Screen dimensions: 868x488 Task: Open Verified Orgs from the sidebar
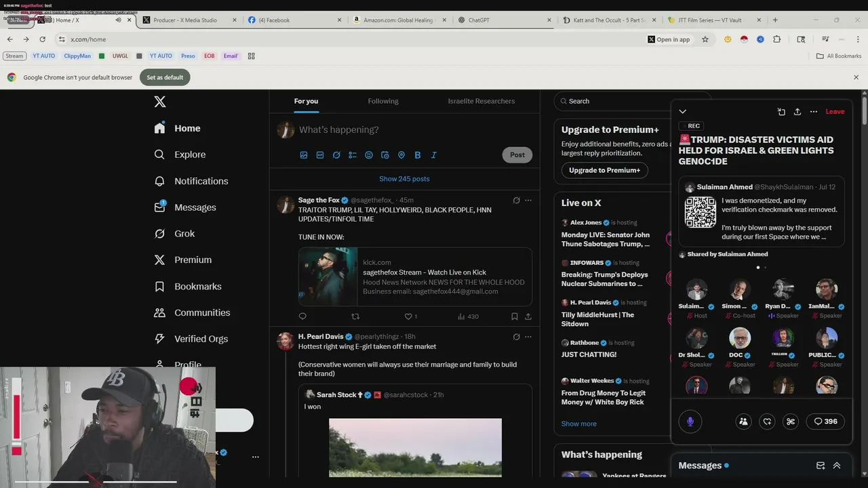click(x=191, y=339)
